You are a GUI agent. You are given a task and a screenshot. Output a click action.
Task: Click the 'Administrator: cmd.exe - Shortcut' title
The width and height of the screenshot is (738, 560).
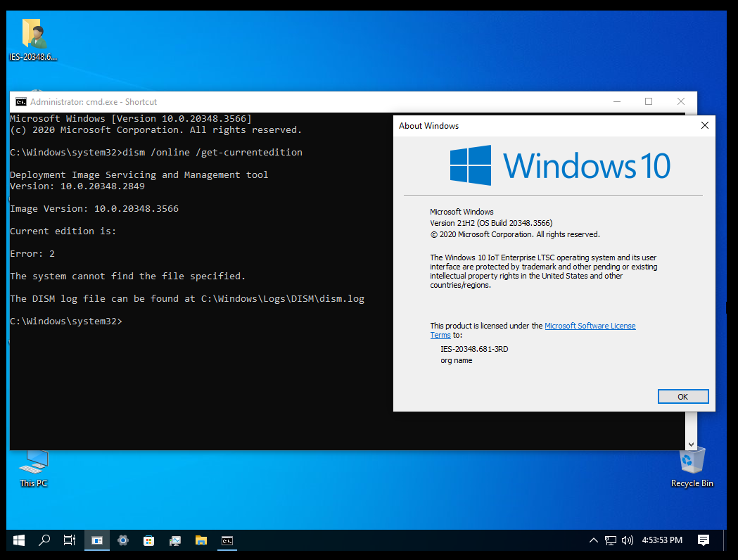click(x=94, y=101)
